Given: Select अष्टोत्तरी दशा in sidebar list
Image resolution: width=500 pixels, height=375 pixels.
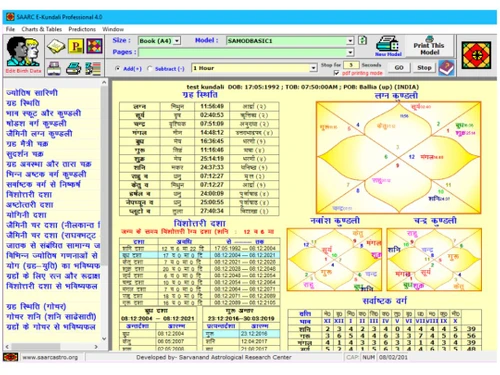Looking at the screenshot, I should (x=30, y=205).
